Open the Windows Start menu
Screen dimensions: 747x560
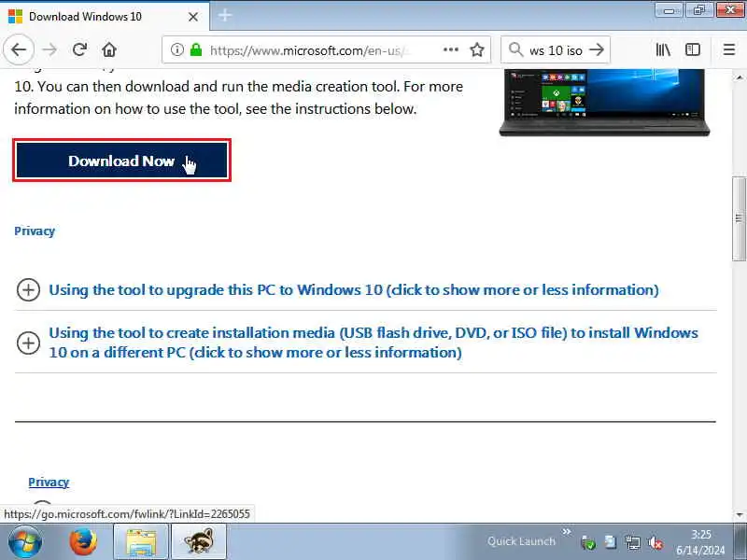[25, 542]
